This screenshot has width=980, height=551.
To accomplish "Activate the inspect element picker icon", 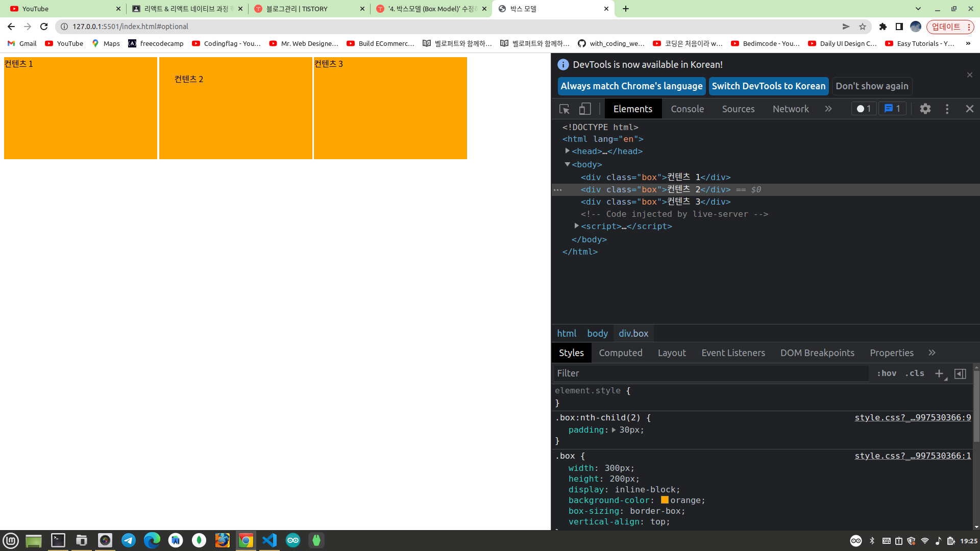I will [565, 109].
